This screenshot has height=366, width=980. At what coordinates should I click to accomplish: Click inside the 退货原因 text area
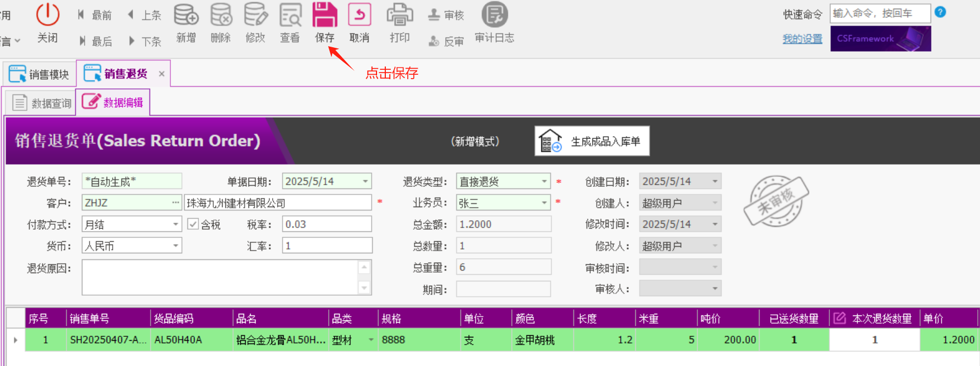220,278
